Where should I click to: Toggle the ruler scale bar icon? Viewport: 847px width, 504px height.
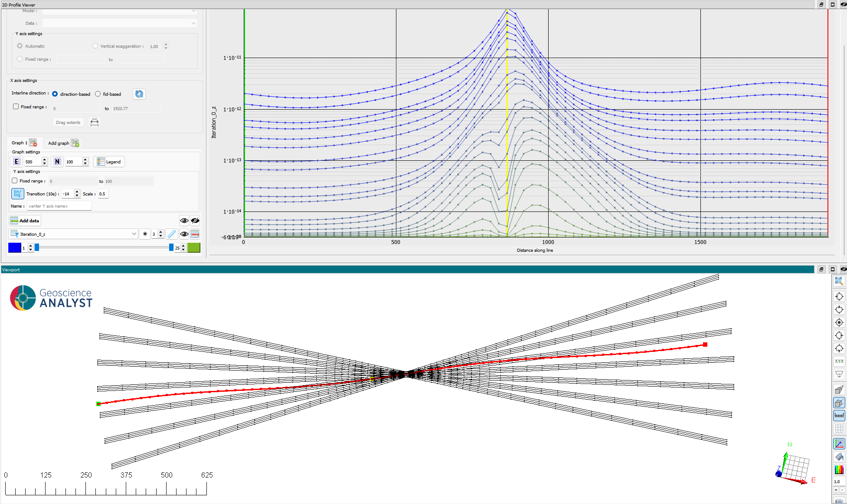tap(839, 415)
